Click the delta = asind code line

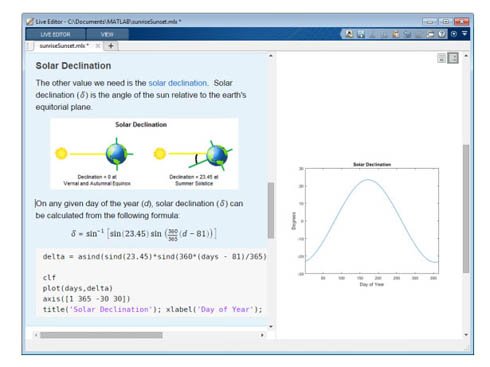tap(155, 257)
